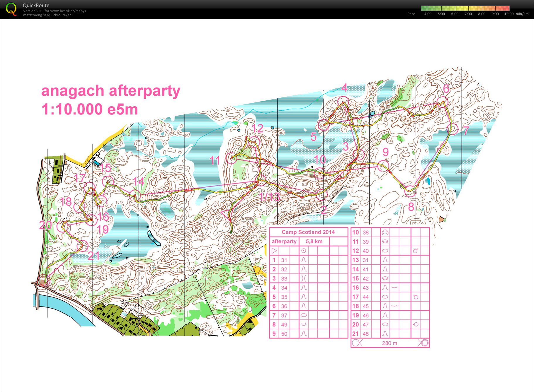Click the QuickRoute title text in header
Image resolution: width=534 pixels, height=392 pixels.
click(x=36, y=5)
